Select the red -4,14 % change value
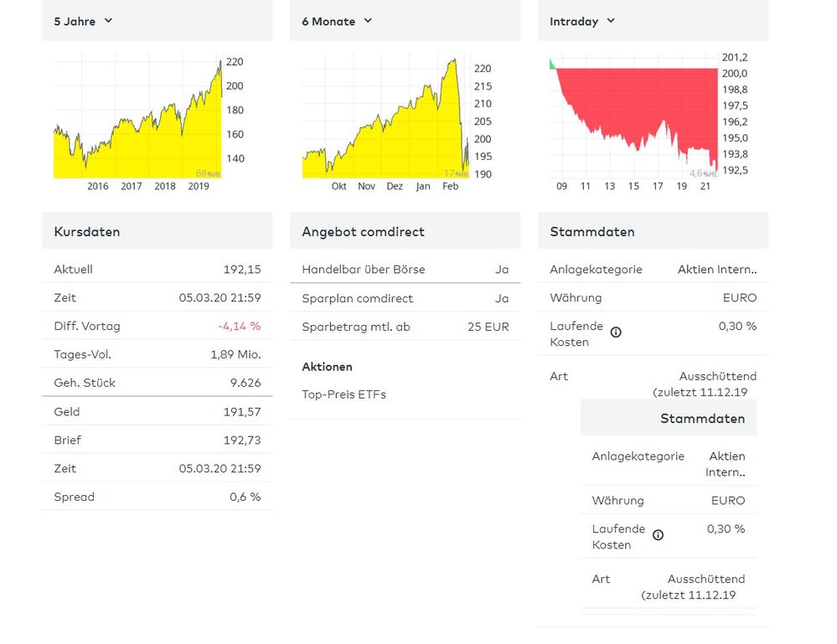The width and height of the screenshot is (837, 644). (x=239, y=327)
